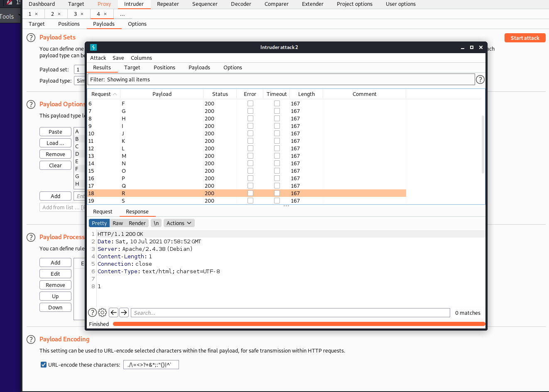Click Edit button in Payload Processing
Screen dimensions: 549x392
pos(55,274)
